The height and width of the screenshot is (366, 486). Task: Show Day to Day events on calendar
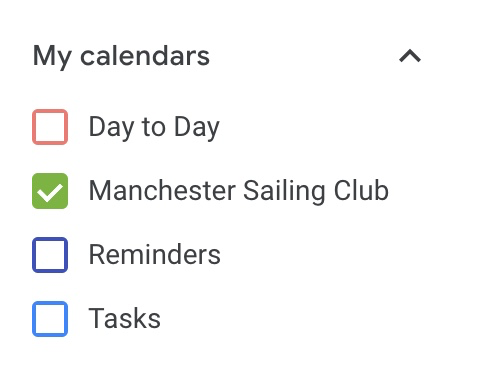[x=50, y=127]
